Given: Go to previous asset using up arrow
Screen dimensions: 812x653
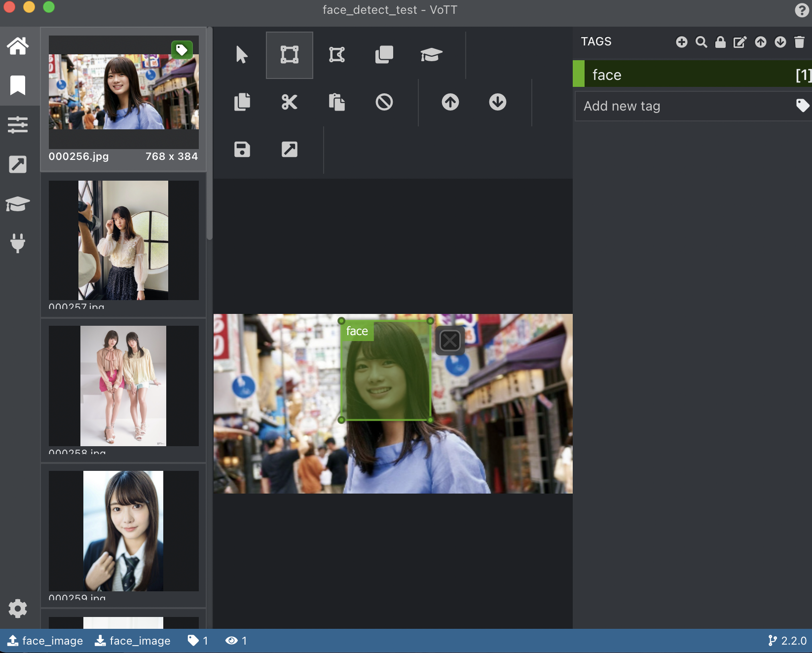Looking at the screenshot, I should click(450, 102).
